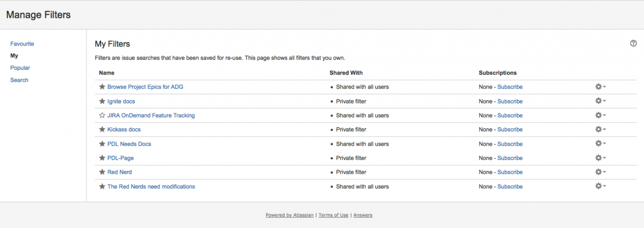Click the star icon beside Ignite docs
Image resolution: width=644 pixels, height=228 pixels.
(x=102, y=101)
